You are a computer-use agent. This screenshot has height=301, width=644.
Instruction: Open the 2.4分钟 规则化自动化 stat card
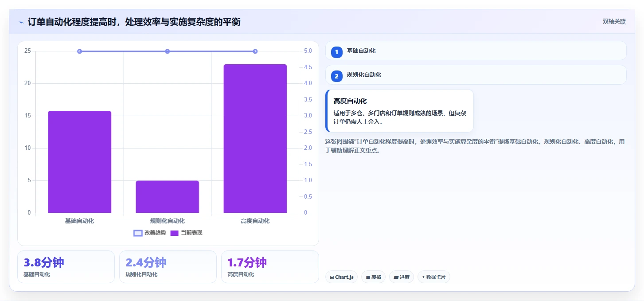click(168, 267)
